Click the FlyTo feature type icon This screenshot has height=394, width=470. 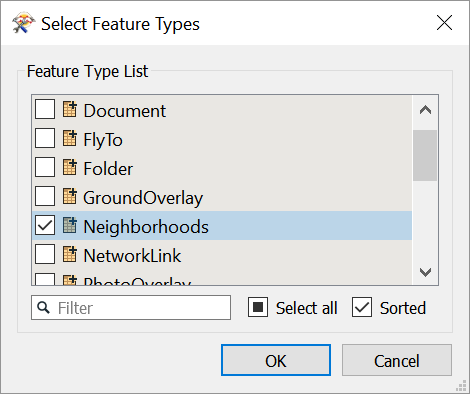click(x=70, y=138)
